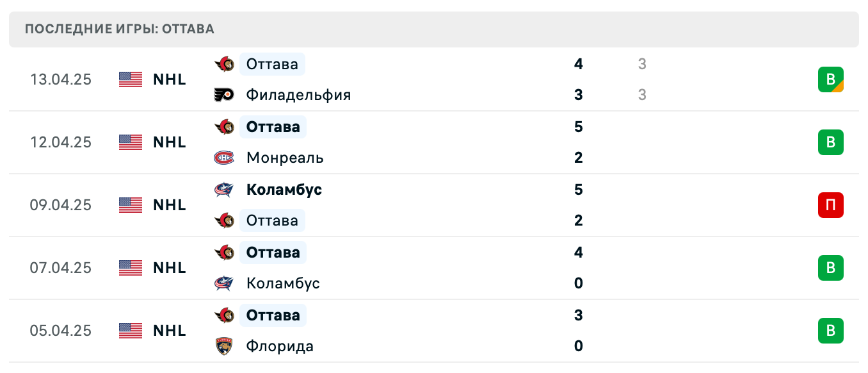868x373 pixels.
Task: Open the NHL label for the 12.04.25 game
Action: click(169, 142)
